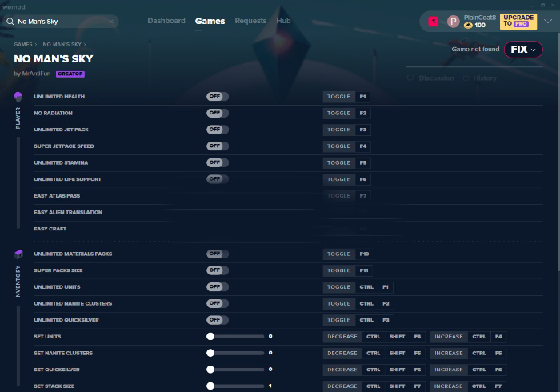Open the FIX dropdown button

[x=523, y=50]
